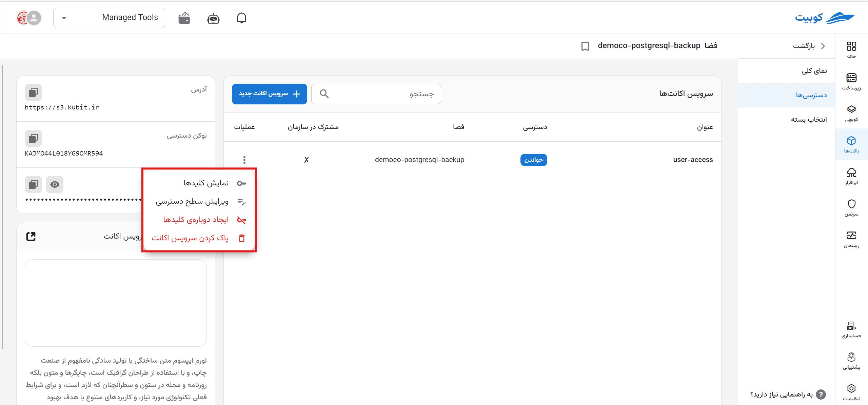Open کوبچی in the sidebar
This screenshot has width=868, height=405.
coord(851,113)
